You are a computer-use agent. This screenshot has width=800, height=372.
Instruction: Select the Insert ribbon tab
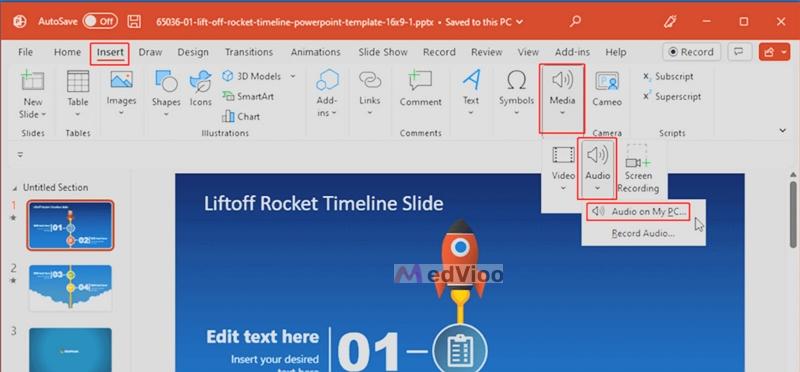(x=110, y=53)
